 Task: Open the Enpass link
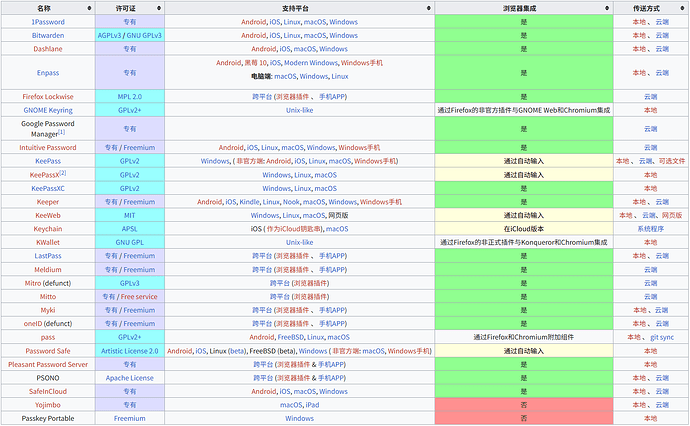coord(48,73)
